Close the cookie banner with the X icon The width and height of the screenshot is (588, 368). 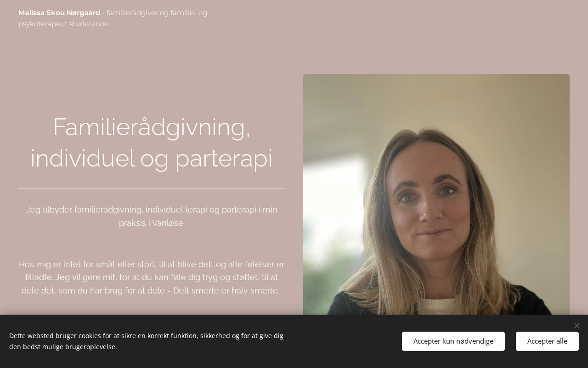pyautogui.click(x=577, y=326)
